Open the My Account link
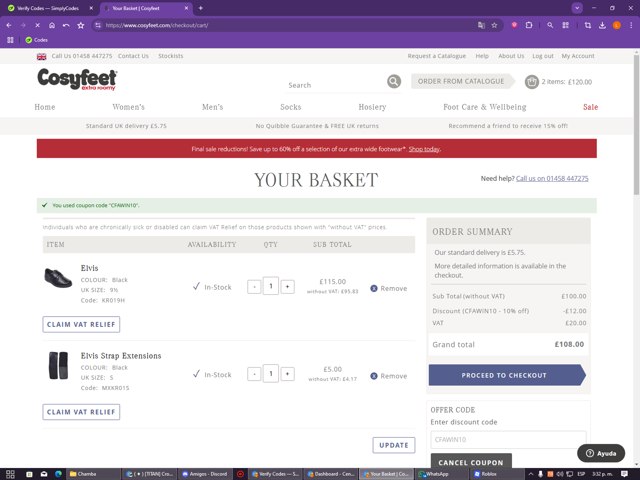640x480 pixels. click(x=578, y=56)
